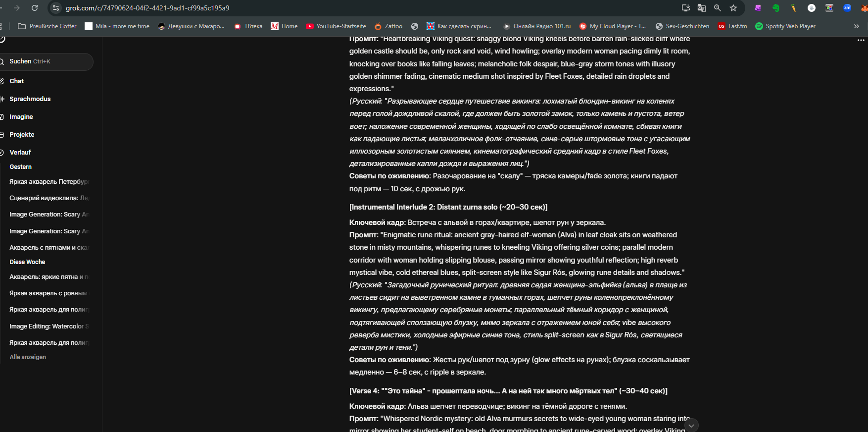Open the globe icon bookmark
The image size is (868, 432).
click(x=415, y=26)
